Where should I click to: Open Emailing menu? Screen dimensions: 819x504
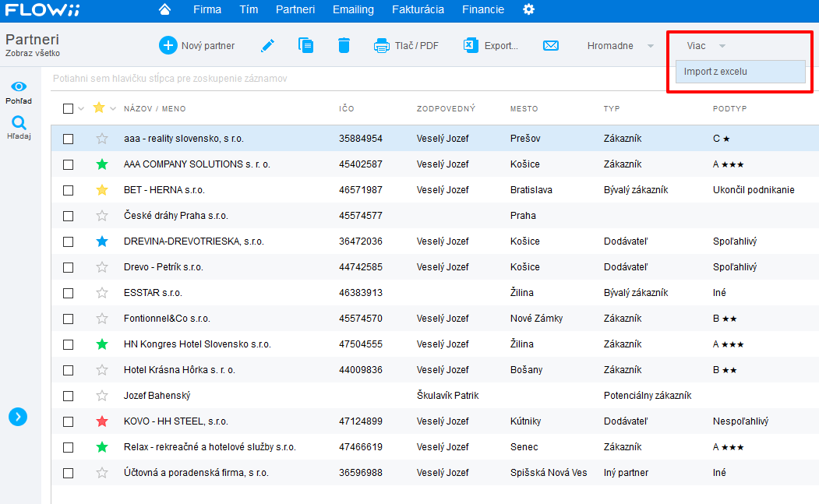tap(353, 9)
